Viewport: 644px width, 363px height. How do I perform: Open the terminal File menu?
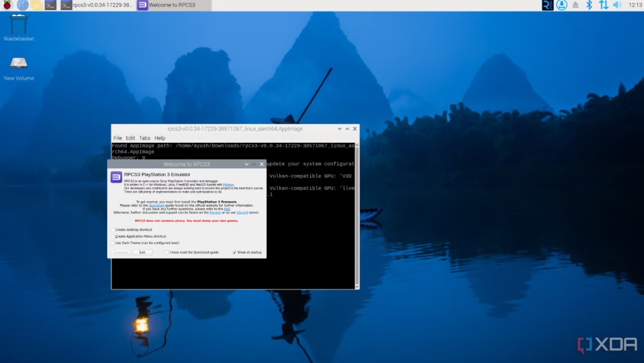[x=117, y=138]
